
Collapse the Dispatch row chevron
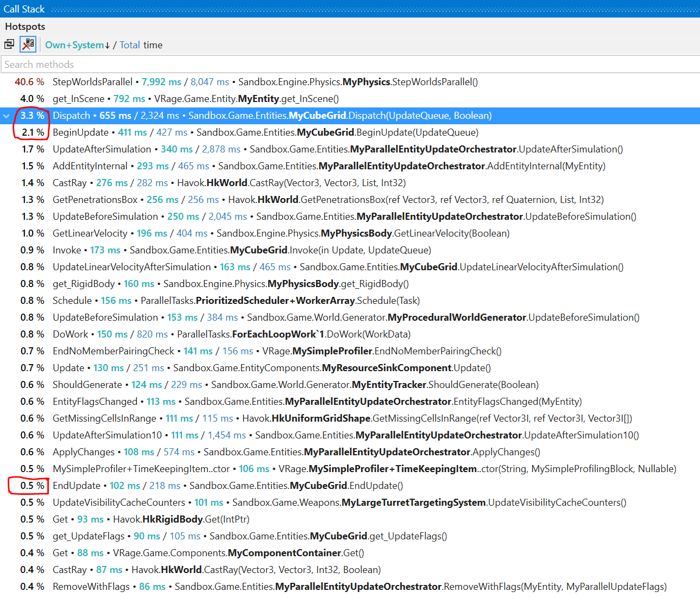(x=7, y=116)
